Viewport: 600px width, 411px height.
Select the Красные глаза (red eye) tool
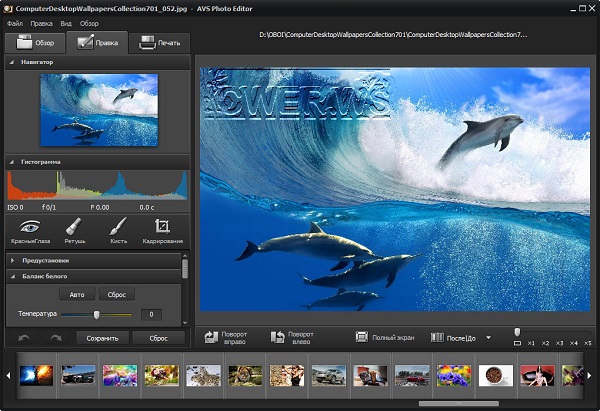(31, 227)
